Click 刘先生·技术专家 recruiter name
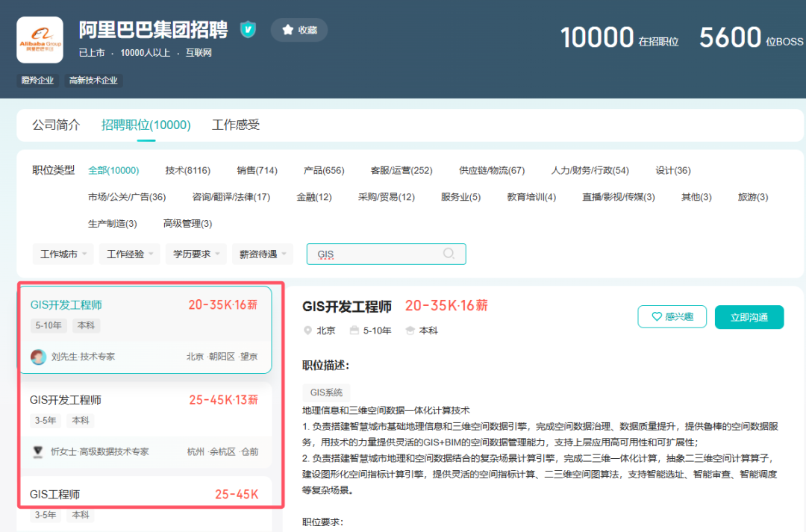Screen dimensions: 806x532 pos(84,357)
